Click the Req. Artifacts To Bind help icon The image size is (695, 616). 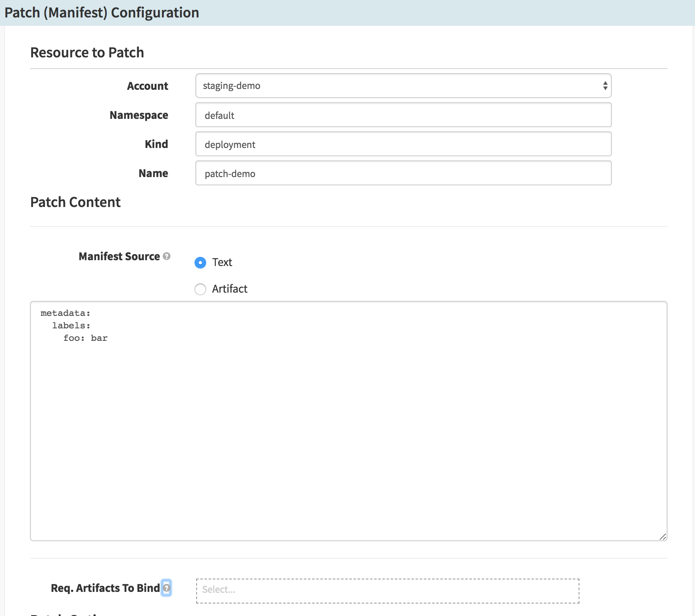click(x=166, y=588)
